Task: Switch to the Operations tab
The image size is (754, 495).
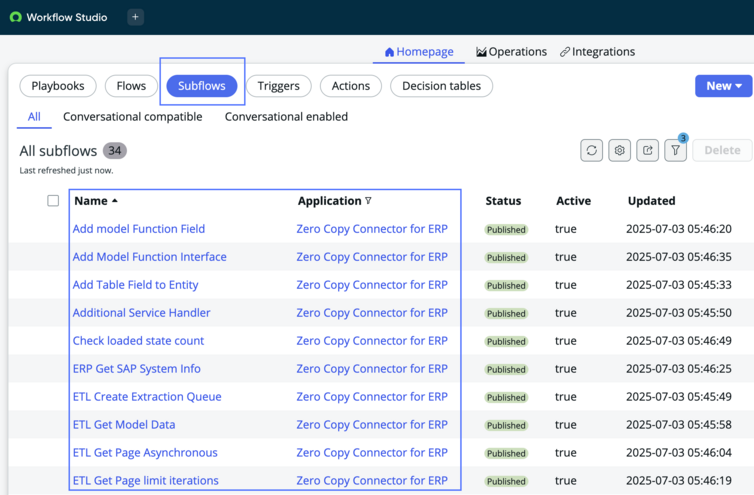Action: 511,51
